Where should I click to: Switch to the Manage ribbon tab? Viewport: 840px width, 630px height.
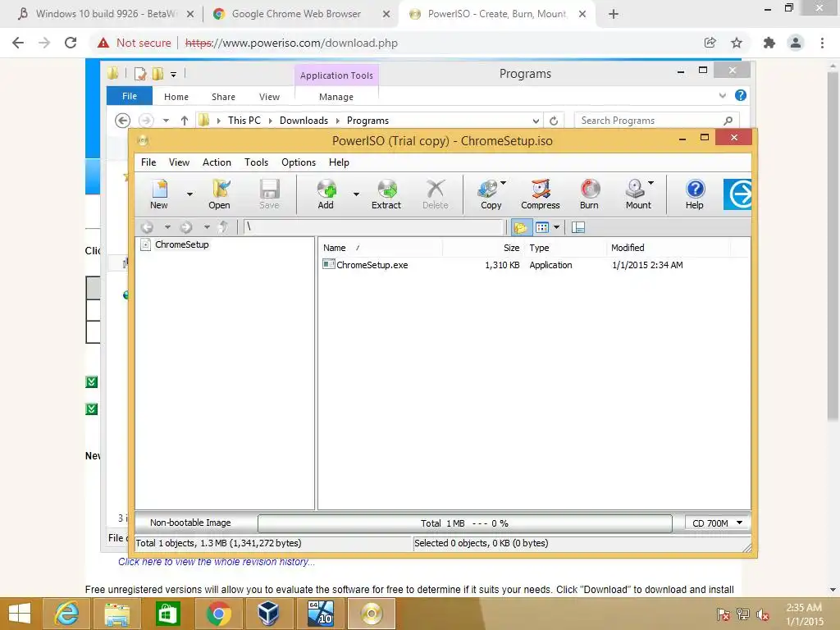point(336,97)
